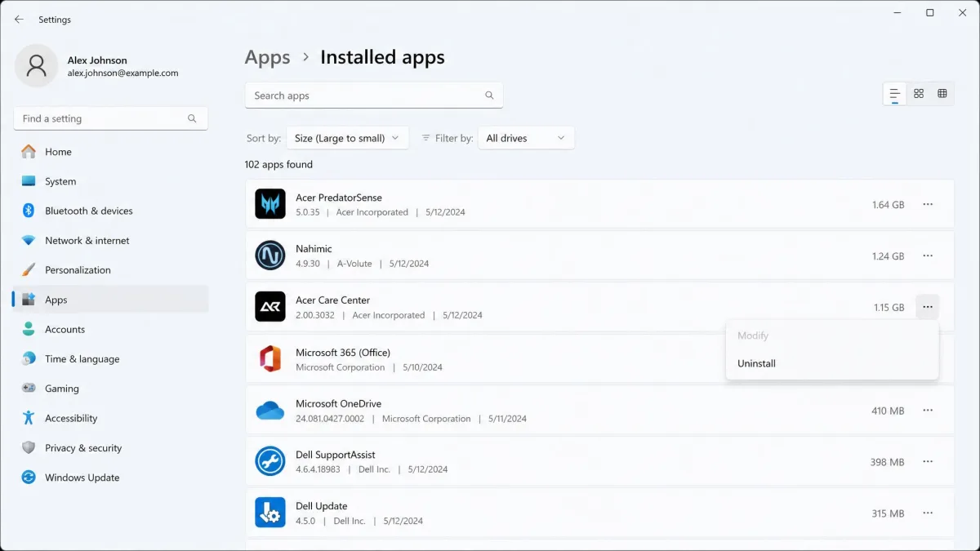Viewport: 980px width, 551px height.
Task: Open Accessibility settings
Action: click(x=110, y=418)
